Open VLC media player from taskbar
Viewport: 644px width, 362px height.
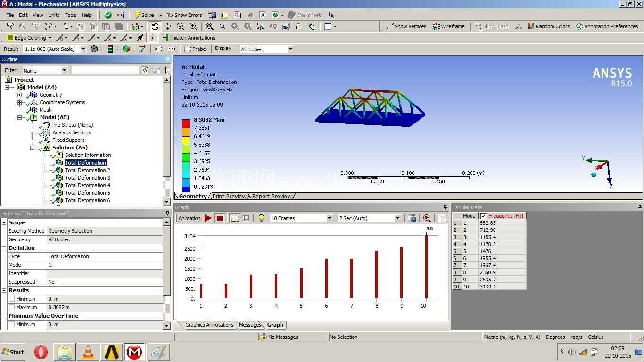[88, 352]
